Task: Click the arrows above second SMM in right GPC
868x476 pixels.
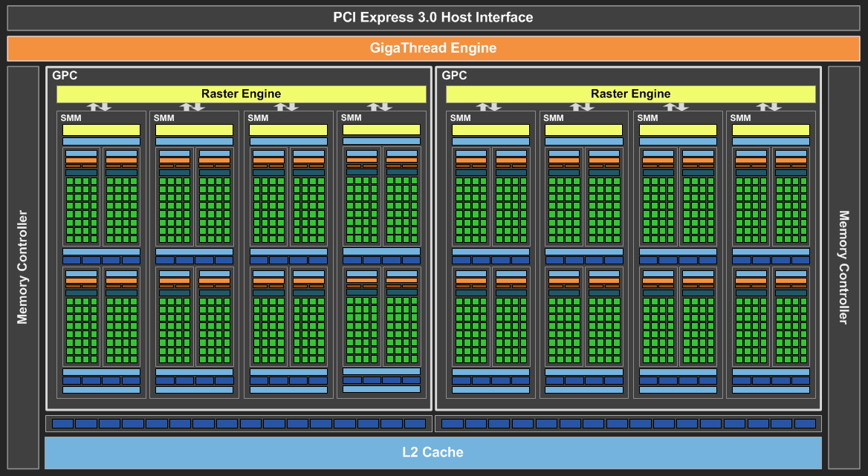Action: tap(582, 107)
